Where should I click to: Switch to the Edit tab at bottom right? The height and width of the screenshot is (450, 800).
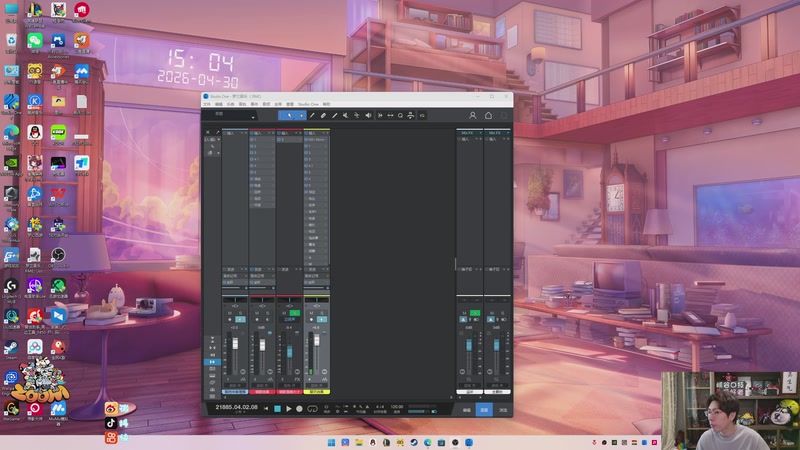[467, 410]
